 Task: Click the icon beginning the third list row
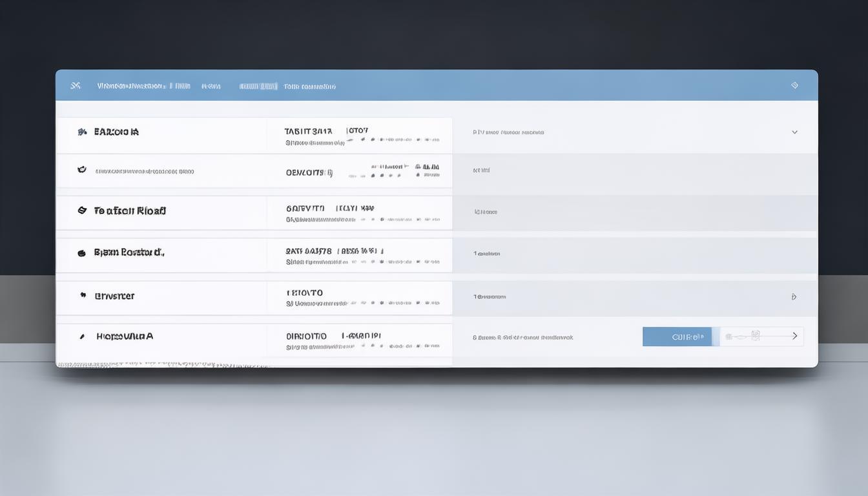(82, 211)
